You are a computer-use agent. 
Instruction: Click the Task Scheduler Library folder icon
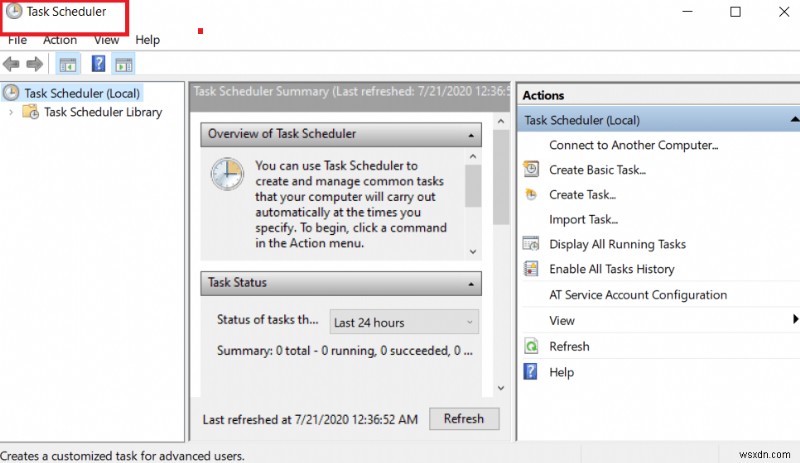tap(31, 112)
